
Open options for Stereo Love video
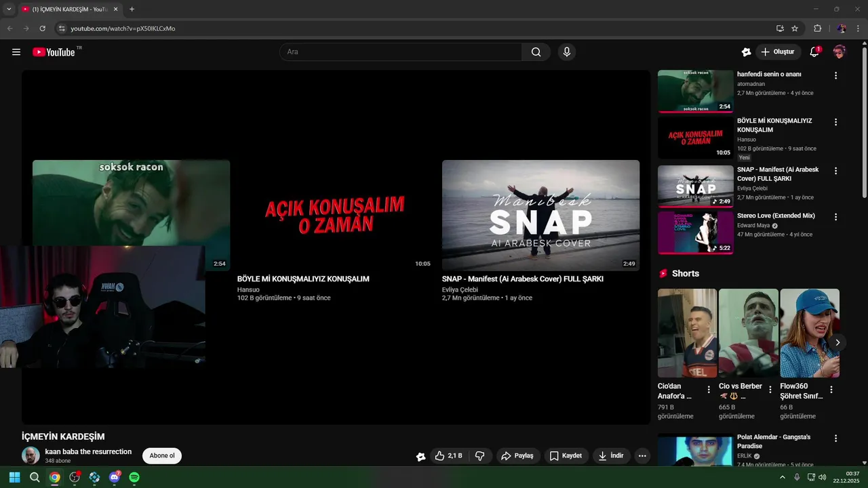pyautogui.click(x=835, y=217)
